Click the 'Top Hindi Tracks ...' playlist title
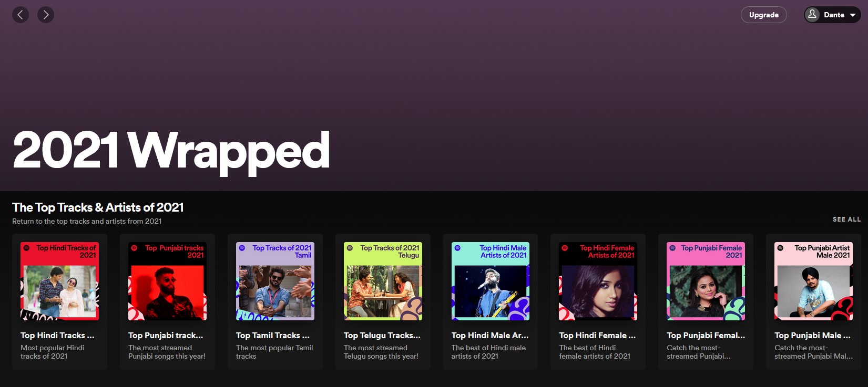 tap(57, 335)
